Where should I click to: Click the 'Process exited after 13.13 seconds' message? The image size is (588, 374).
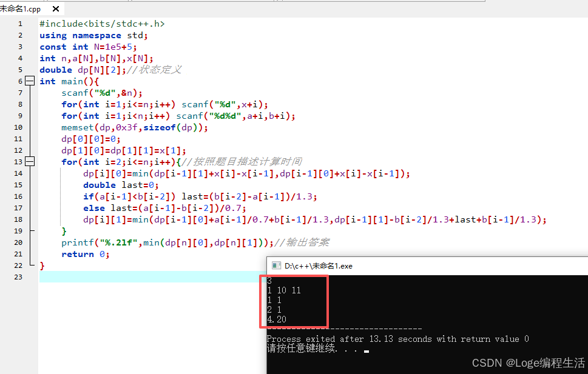point(398,339)
